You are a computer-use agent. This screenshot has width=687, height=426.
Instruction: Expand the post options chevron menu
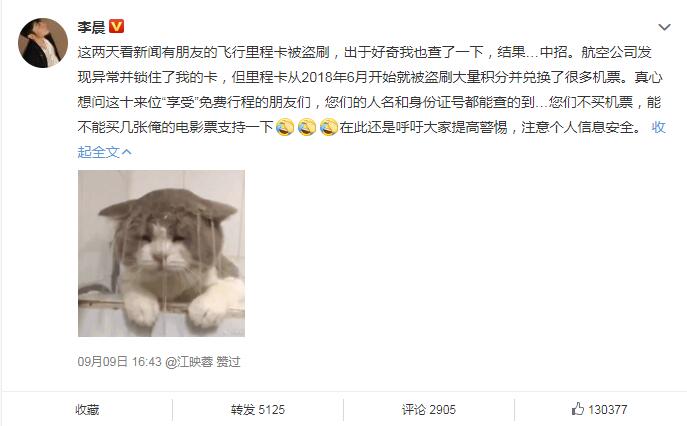tap(664, 27)
